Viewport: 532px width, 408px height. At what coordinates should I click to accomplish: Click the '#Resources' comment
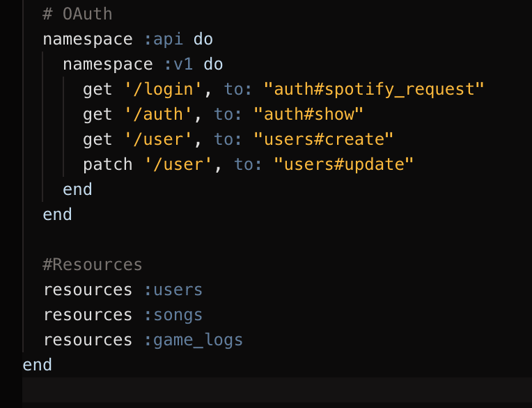click(93, 265)
